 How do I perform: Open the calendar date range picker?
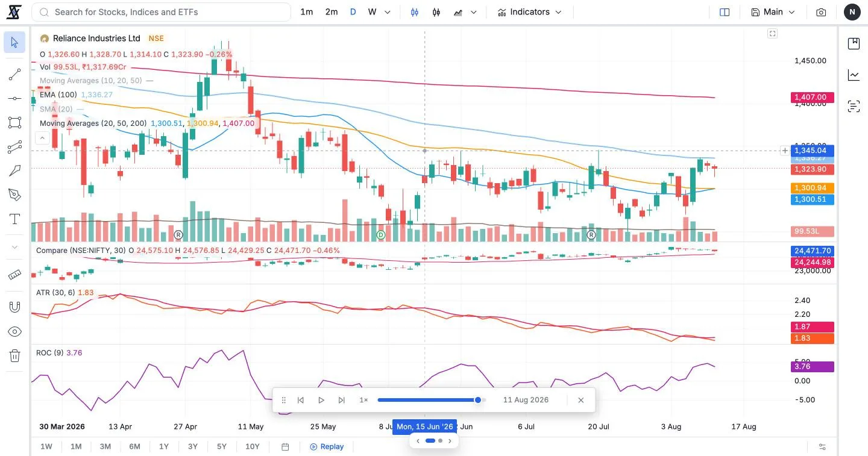point(286,446)
